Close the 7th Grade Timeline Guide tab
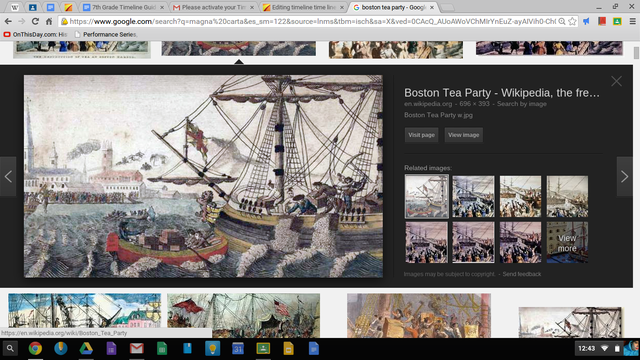Screen dimensions: 640x360 coord(162,7)
